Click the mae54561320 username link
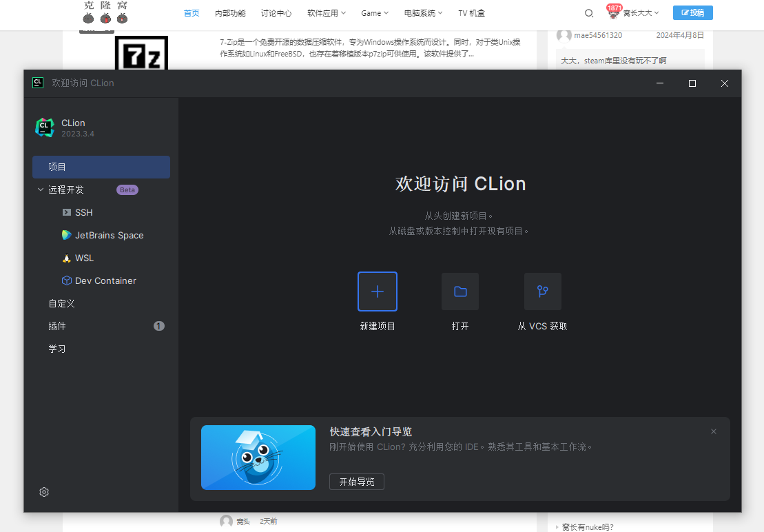764x532 pixels. click(598, 35)
